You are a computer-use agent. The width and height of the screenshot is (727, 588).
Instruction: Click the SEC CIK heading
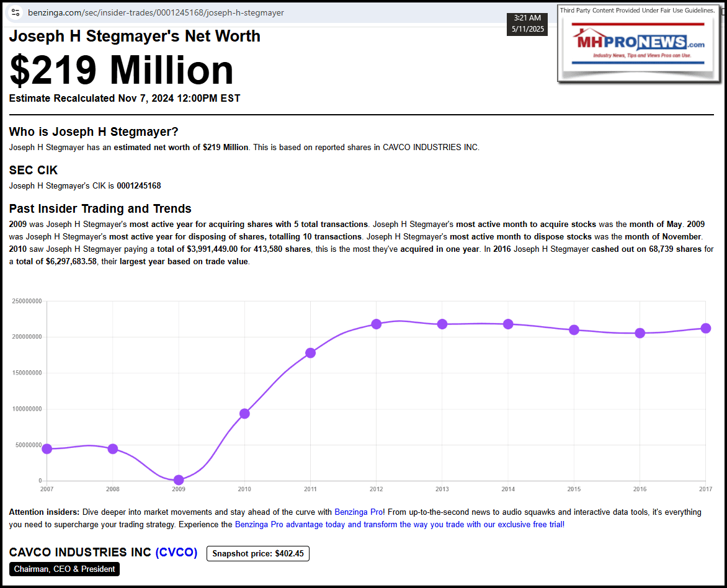(x=33, y=170)
